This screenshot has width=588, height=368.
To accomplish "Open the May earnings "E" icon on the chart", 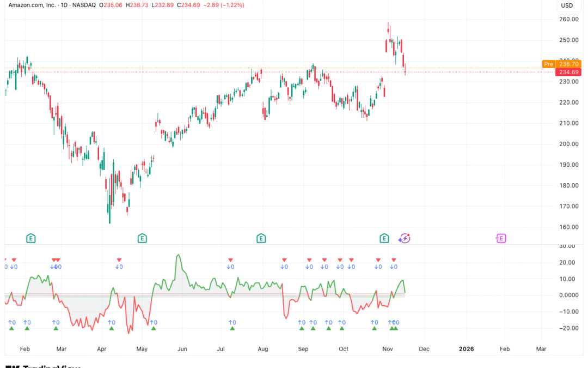I will [142, 238].
